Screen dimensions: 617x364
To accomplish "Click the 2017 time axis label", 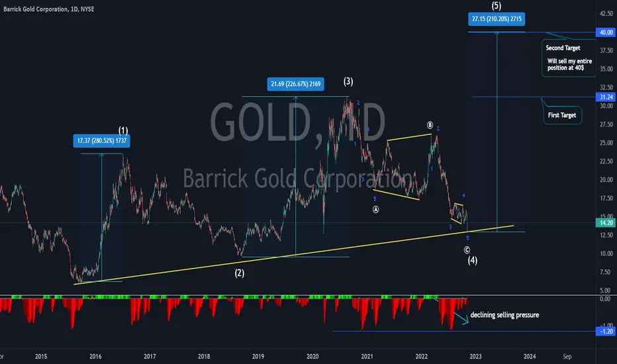I will coord(150,357).
